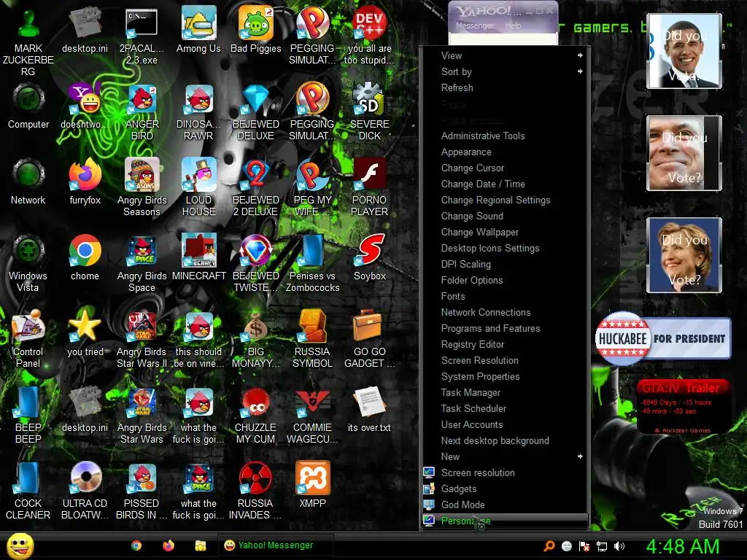Expand the View submenu
The image size is (747, 560).
click(x=505, y=55)
